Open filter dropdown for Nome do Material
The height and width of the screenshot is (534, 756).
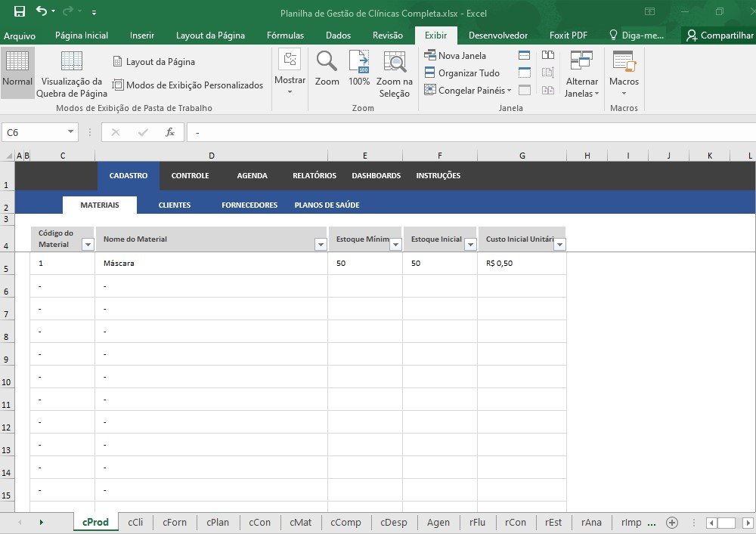pos(320,244)
